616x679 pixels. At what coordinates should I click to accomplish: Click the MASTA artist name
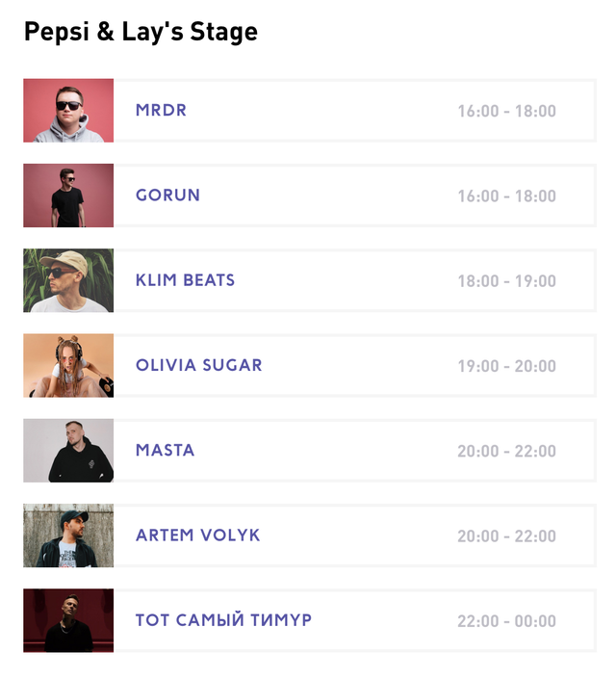pyautogui.click(x=165, y=450)
